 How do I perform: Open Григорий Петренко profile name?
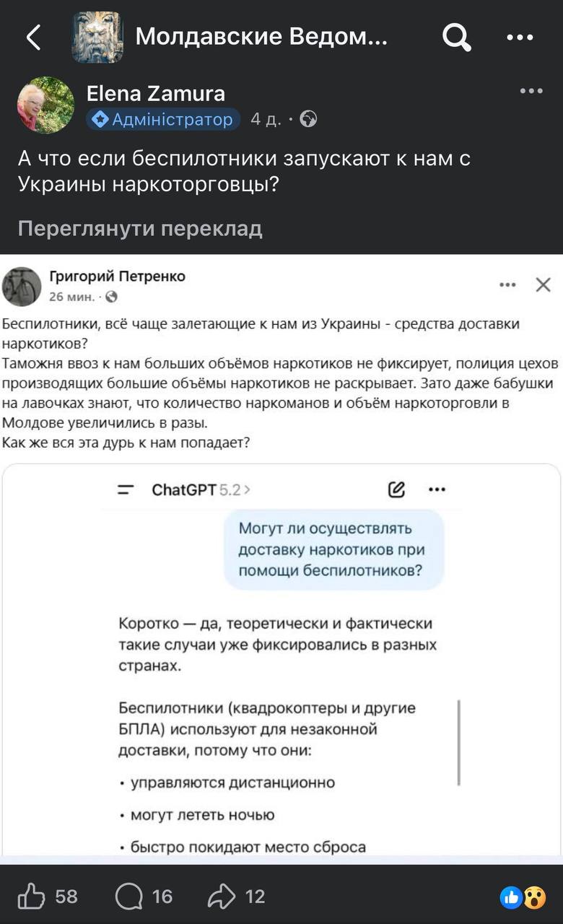pyautogui.click(x=117, y=276)
